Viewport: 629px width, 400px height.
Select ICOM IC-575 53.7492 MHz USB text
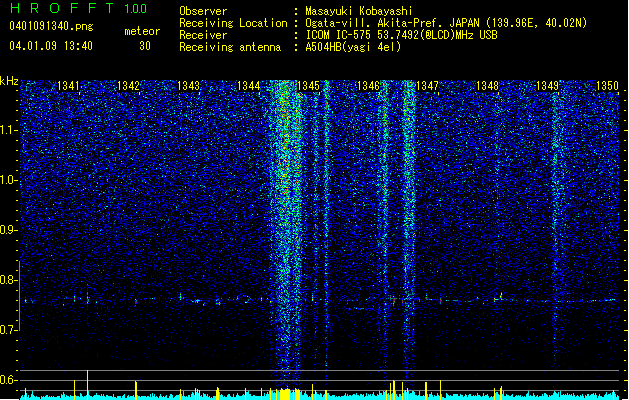[x=402, y=35]
